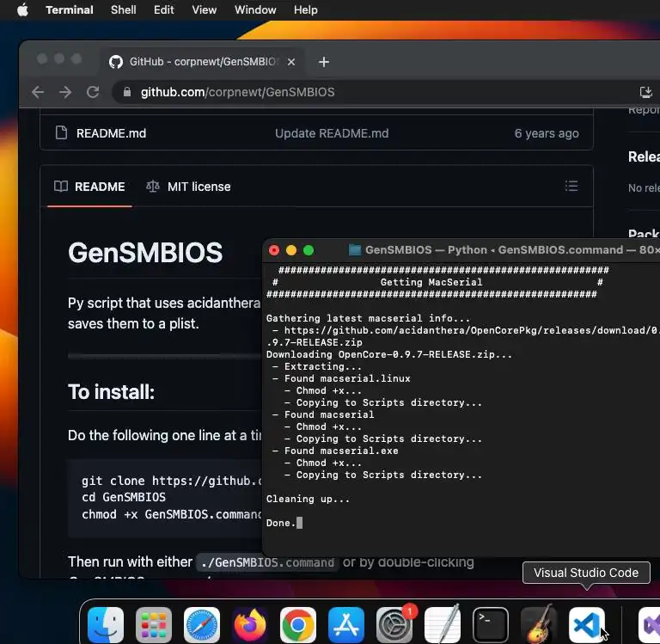Click the 6 years ago timestamp
This screenshot has height=644, width=660.
(x=547, y=133)
